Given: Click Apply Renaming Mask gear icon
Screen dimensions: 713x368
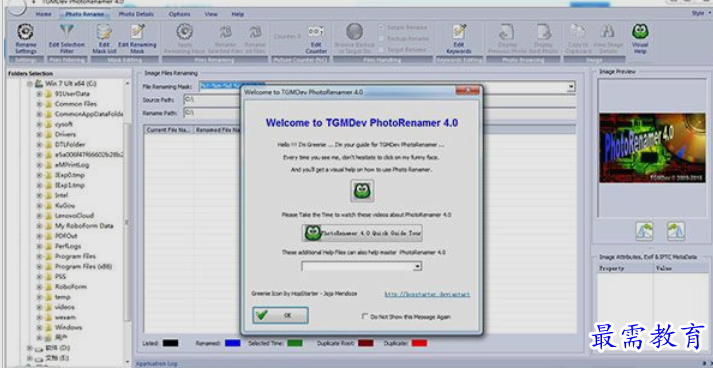Looking at the screenshot, I should pos(185,32).
